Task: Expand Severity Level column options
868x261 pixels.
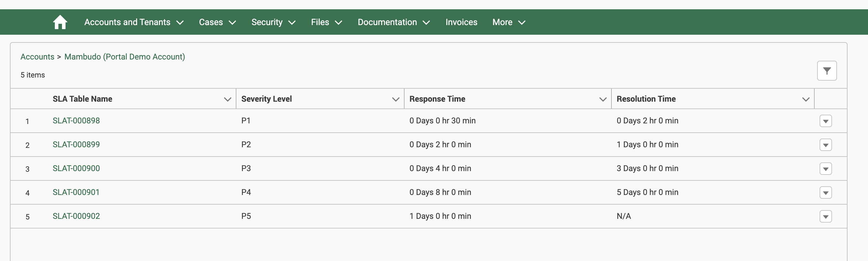Action: coord(396,100)
